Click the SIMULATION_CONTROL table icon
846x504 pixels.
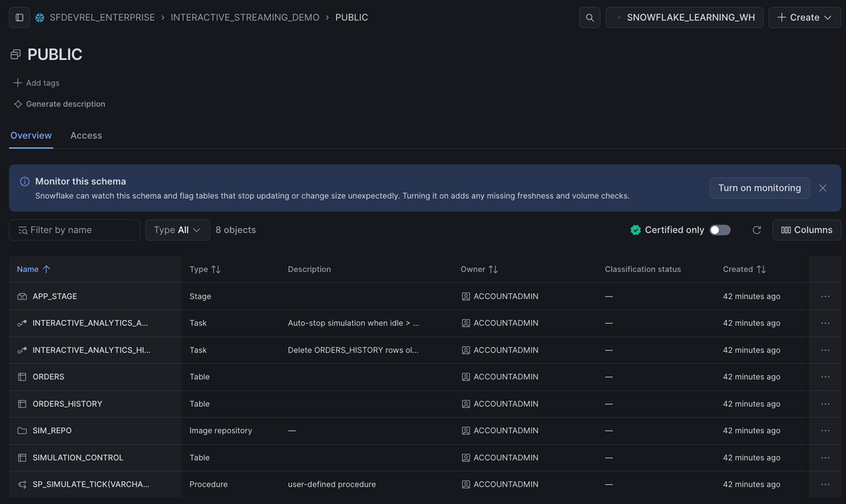coord(22,458)
